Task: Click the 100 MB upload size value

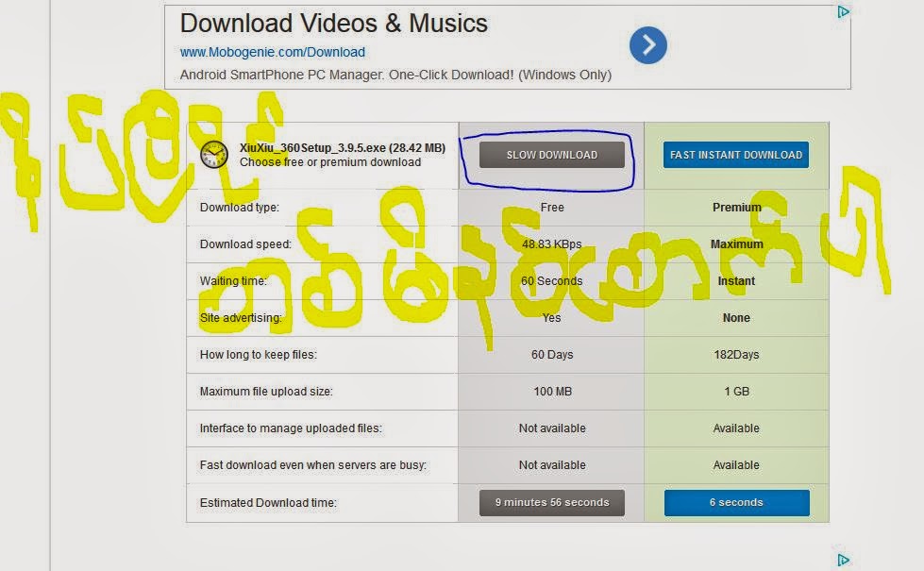Action: coord(553,392)
